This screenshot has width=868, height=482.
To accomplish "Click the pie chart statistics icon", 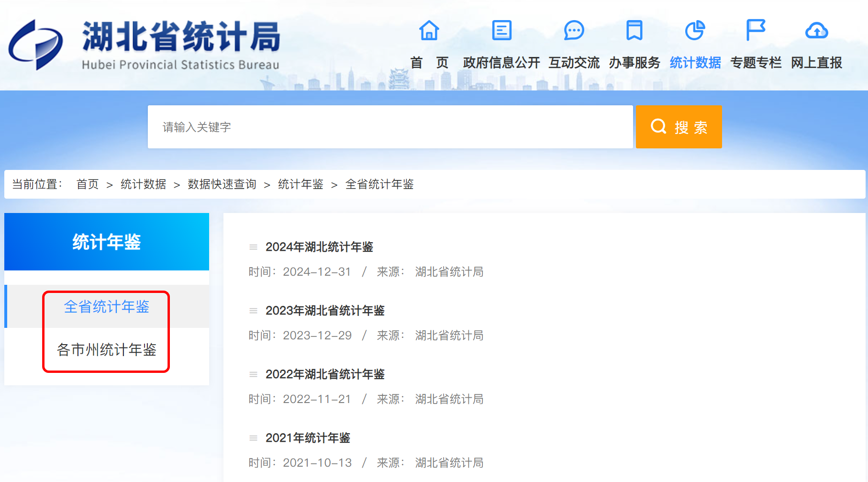I will (695, 31).
